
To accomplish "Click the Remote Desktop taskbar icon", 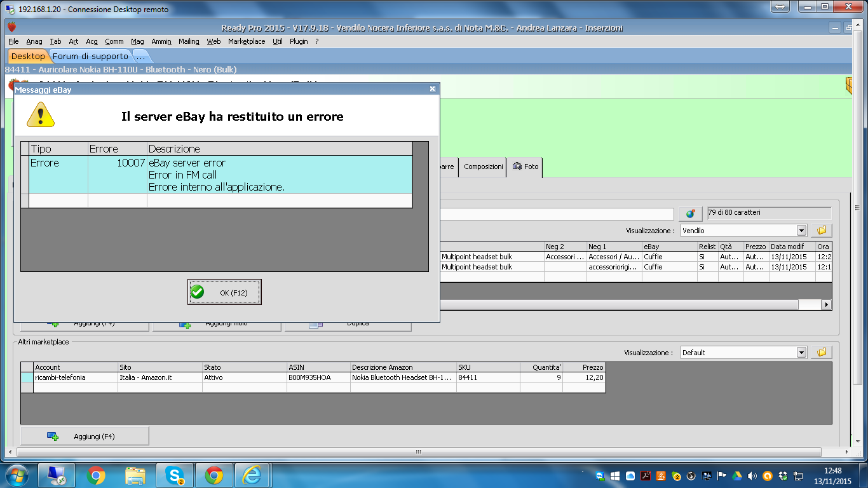I will pos(58,475).
